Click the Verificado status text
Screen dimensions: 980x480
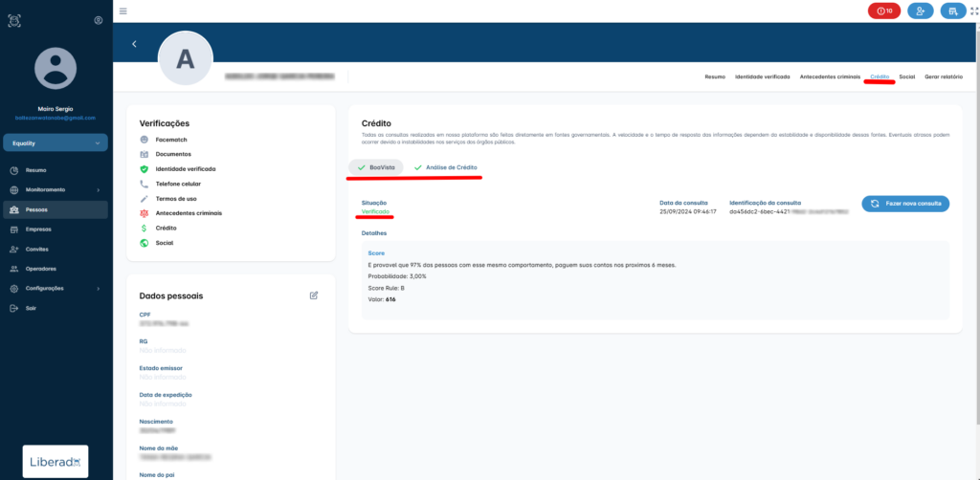375,212
